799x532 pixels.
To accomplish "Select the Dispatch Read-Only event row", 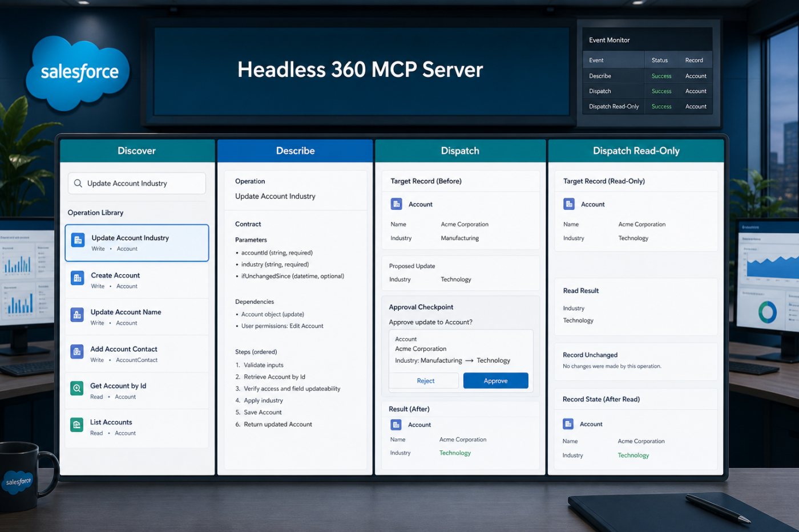I will tap(647, 107).
